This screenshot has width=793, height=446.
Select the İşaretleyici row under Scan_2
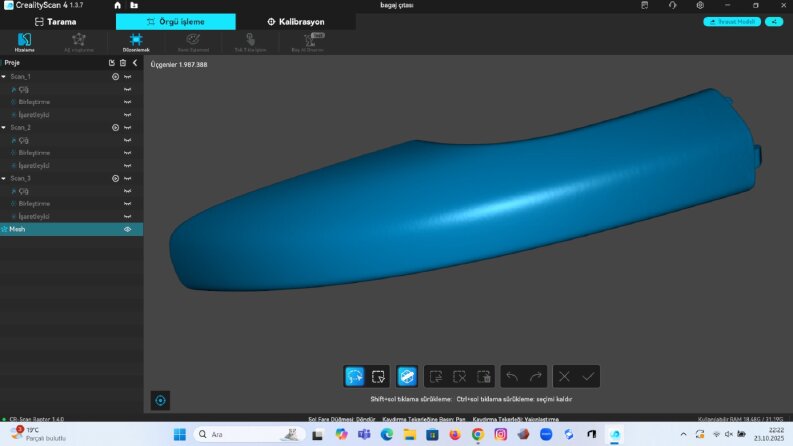[x=71, y=165]
